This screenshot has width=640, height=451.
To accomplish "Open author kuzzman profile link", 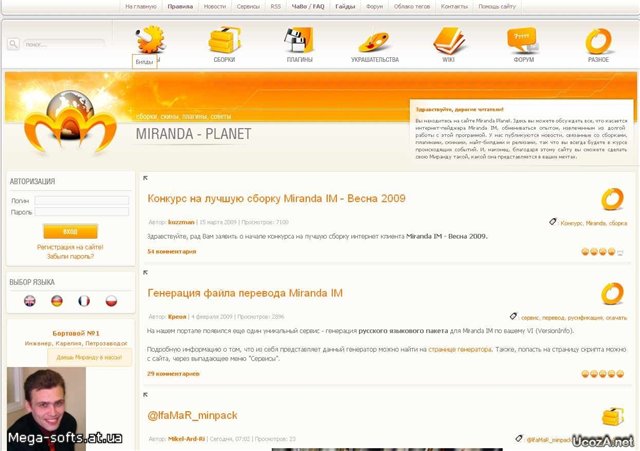I will 181,222.
